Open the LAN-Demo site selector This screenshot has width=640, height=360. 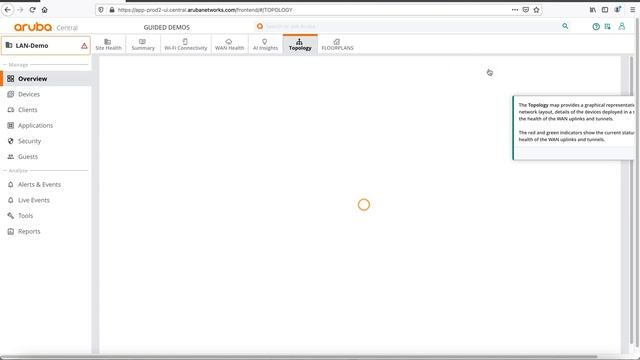click(x=46, y=45)
